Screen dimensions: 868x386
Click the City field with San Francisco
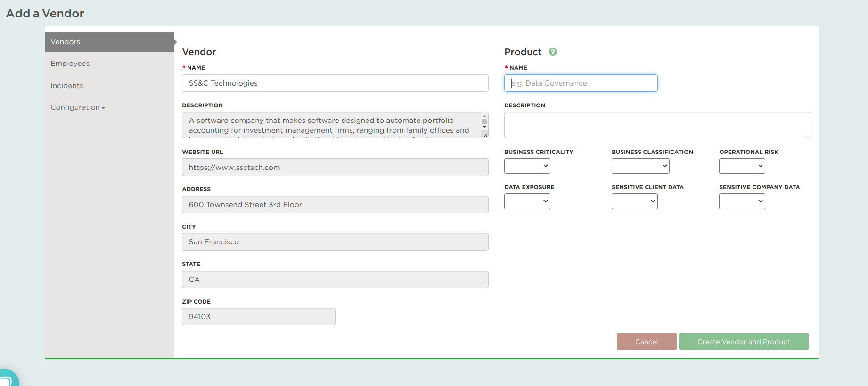(x=335, y=242)
